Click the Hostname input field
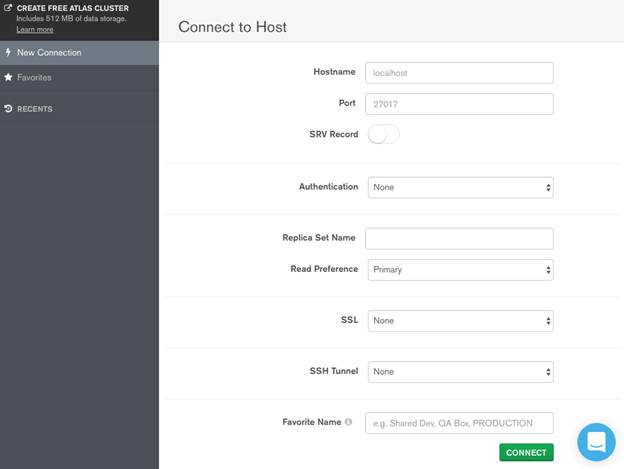Screen dimensions: 624x469 coord(460,72)
